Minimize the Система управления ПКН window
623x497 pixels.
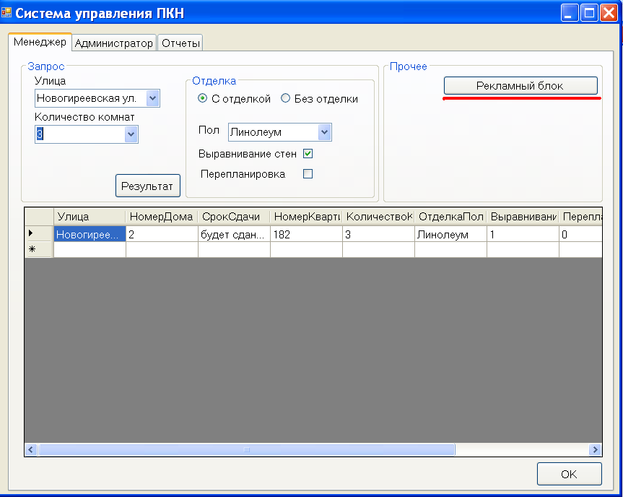(x=569, y=13)
